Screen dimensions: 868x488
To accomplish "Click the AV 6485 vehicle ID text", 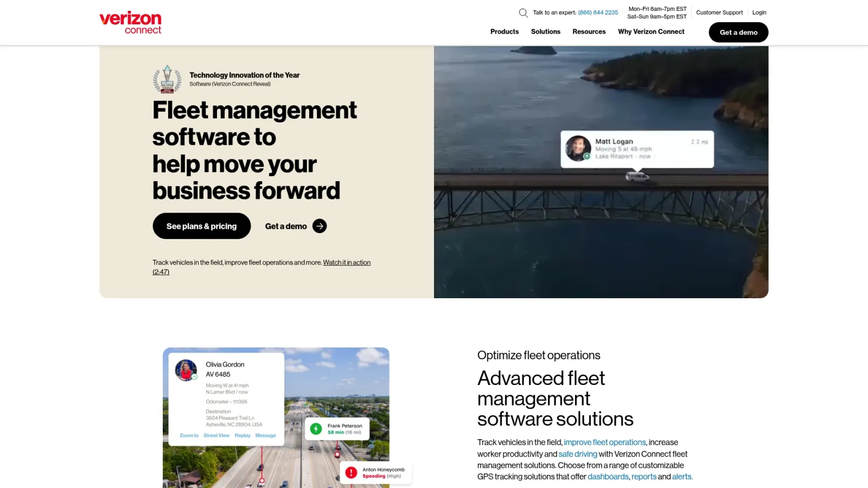I will pyautogui.click(x=218, y=374).
